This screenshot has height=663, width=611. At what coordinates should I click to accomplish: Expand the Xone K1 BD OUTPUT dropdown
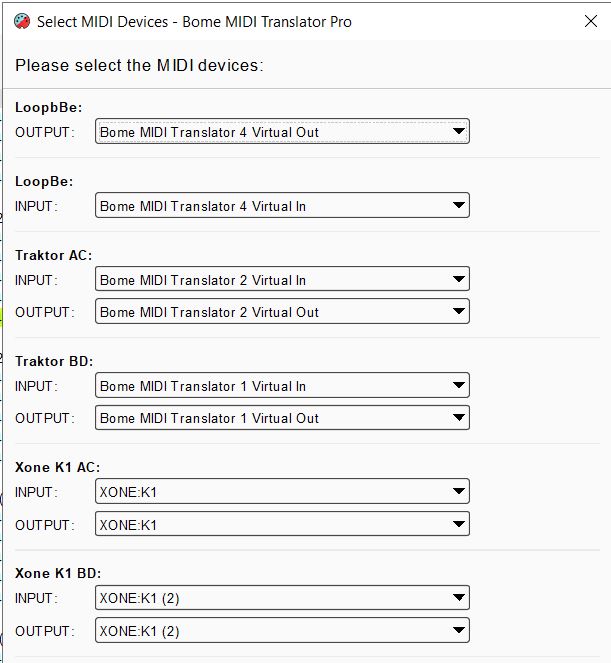point(281,631)
